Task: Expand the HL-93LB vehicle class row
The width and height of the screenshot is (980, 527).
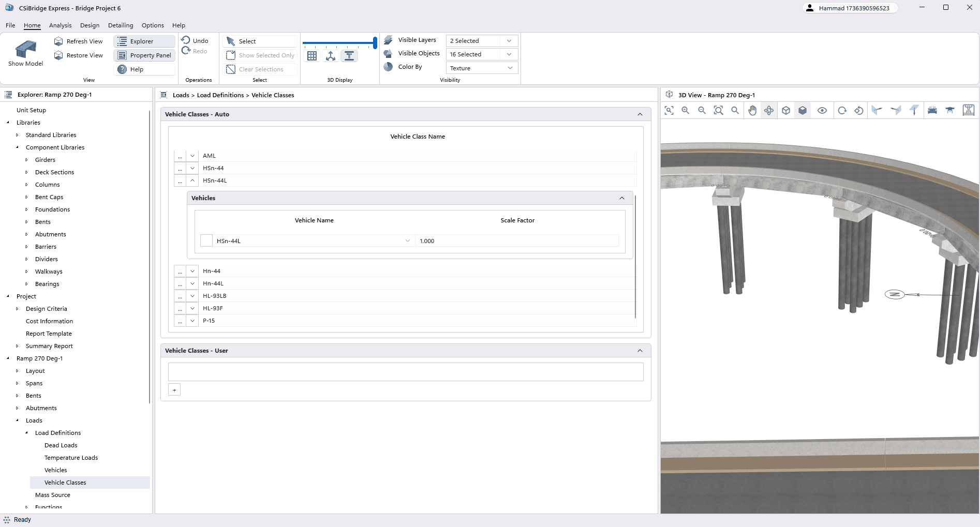Action: tap(192, 296)
